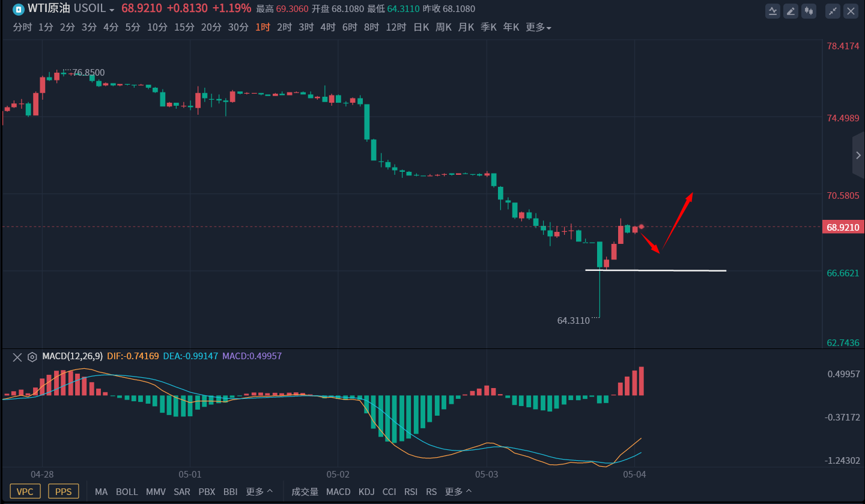Viewport: 865px width, 504px height.
Task: Click the +1.19% change percentage
Action: tap(232, 9)
